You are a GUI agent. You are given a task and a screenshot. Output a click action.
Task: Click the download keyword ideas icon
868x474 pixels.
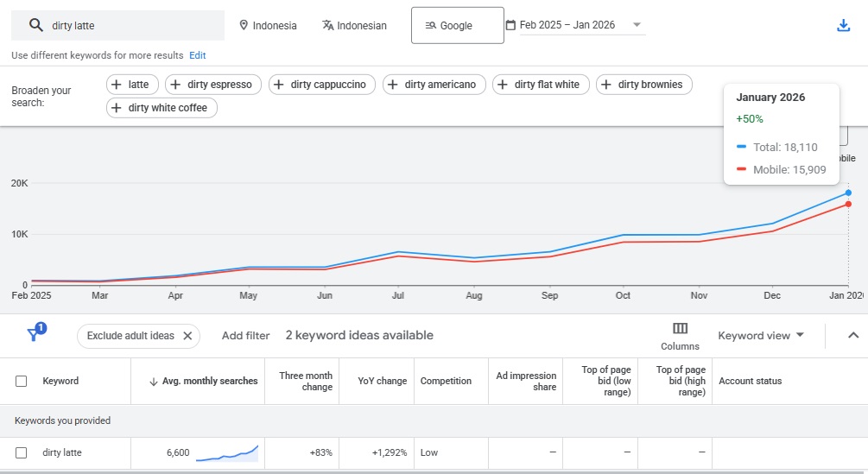pyautogui.click(x=844, y=26)
